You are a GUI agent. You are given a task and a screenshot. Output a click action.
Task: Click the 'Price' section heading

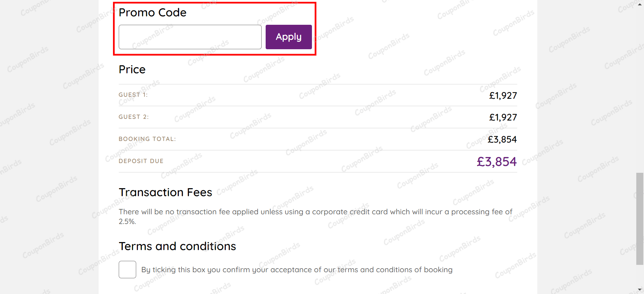coord(132,70)
